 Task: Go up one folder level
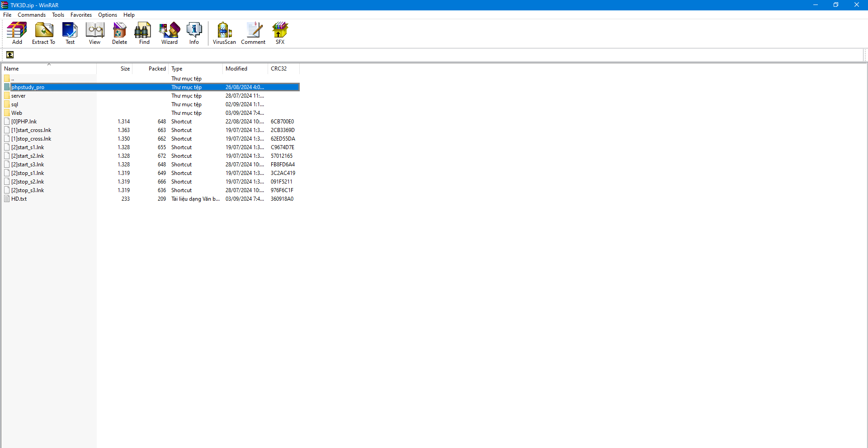[10, 55]
